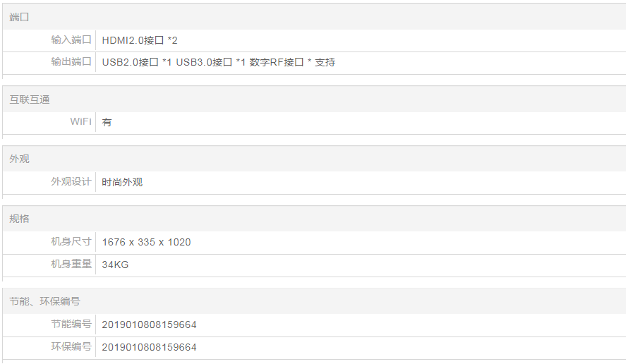Click the 规格 section header
This screenshot has width=628, height=364.
20,219
